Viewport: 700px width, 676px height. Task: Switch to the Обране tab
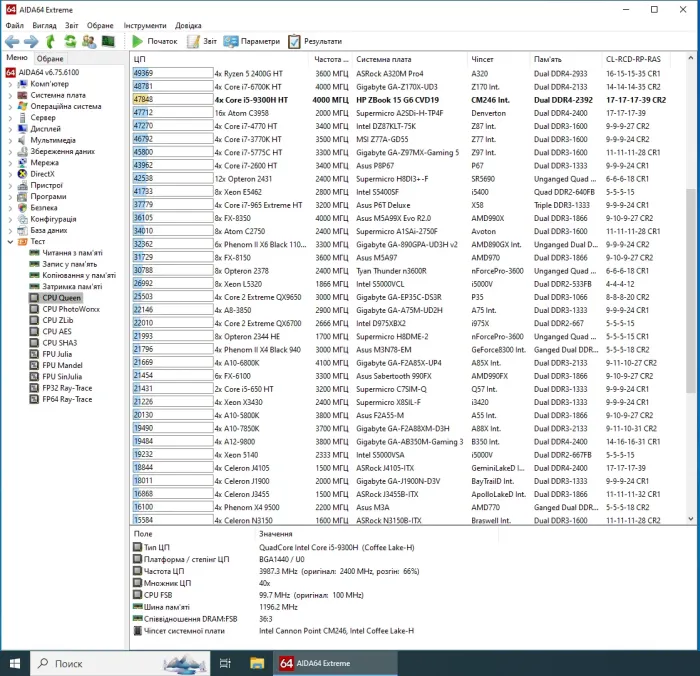pos(50,59)
